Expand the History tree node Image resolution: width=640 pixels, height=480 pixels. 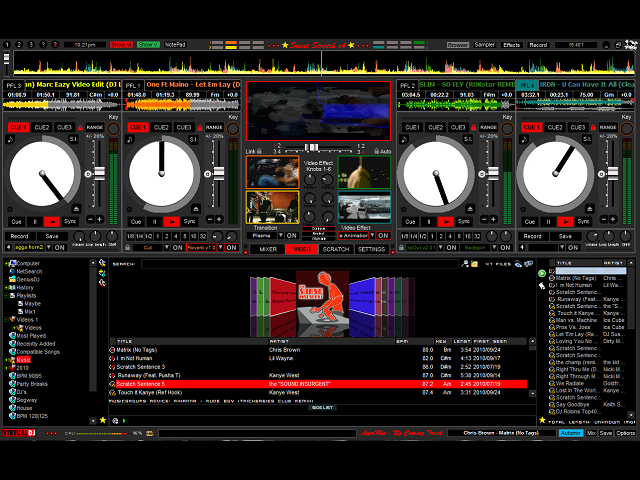point(7,287)
